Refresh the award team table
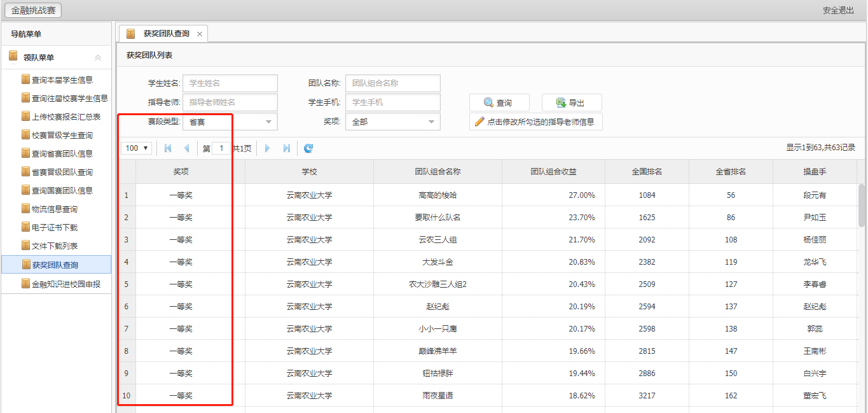 click(308, 148)
